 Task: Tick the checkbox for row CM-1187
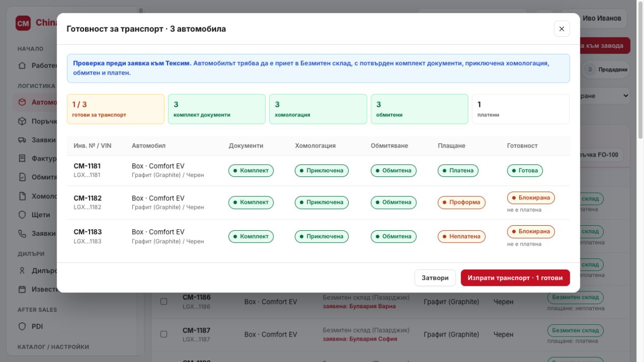coord(164,334)
